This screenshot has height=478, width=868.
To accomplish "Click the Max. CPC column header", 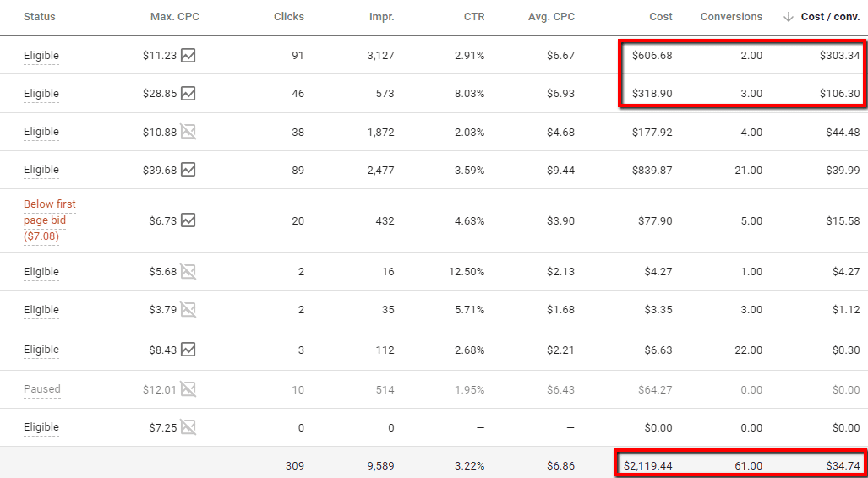I will [175, 17].
